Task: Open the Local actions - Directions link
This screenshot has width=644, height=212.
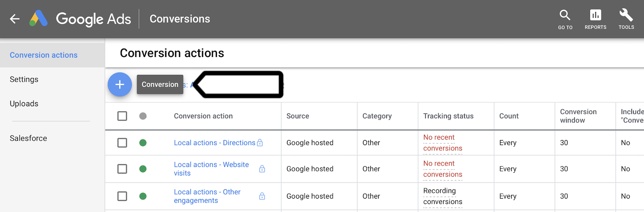Action: pyautogui.click(x=214, y=143)
